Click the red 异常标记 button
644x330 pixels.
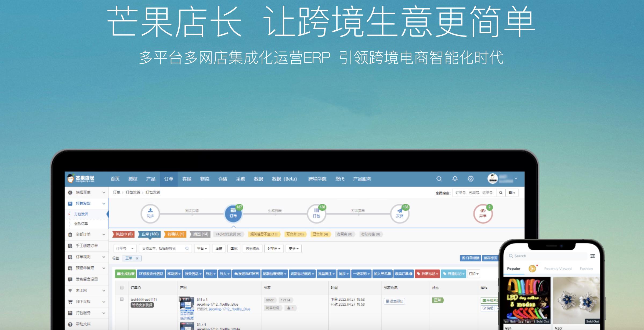[428, 274]
